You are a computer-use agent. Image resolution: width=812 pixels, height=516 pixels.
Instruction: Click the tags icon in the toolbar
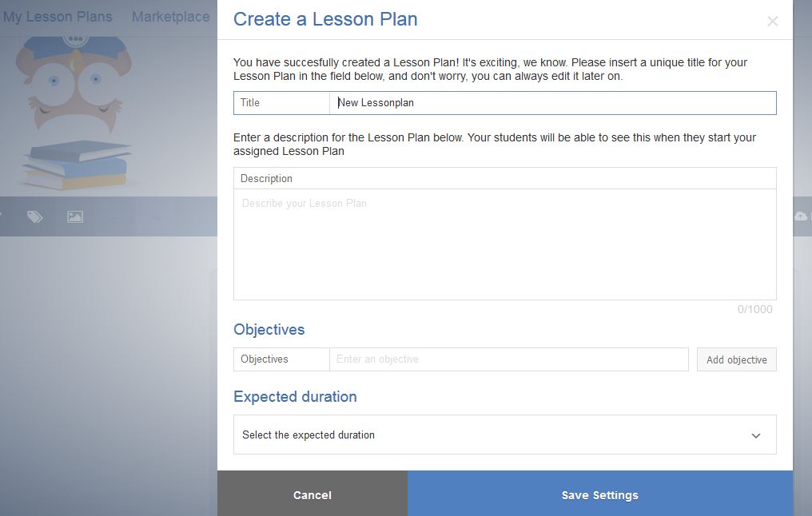click(34, 216)
